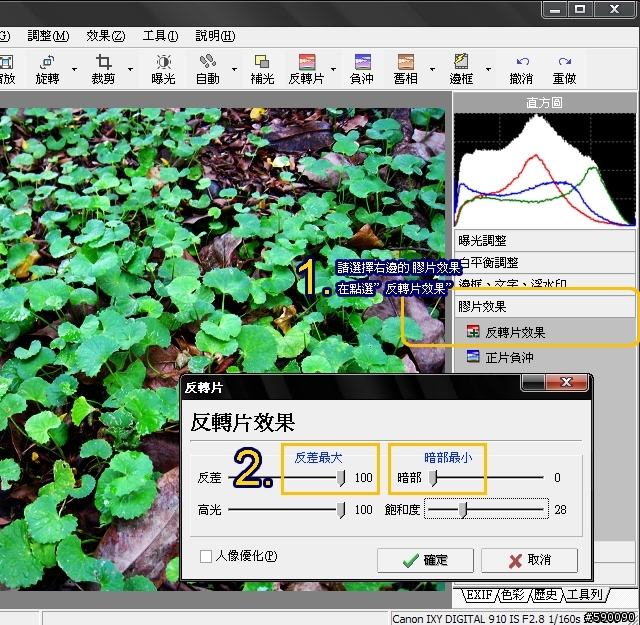Switch to the 色彩 tab
The height and width of the screenshot is (625, 640).
513,595
